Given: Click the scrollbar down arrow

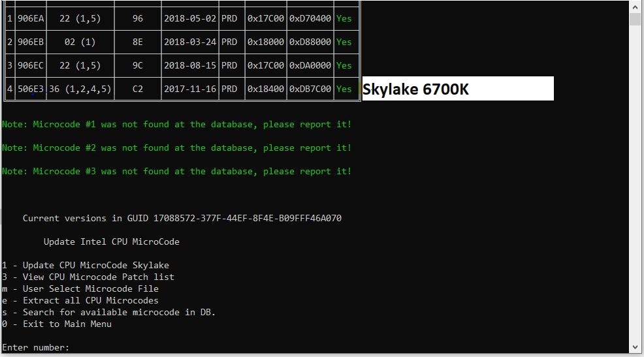Looking at the screenshot, I should (x=635, y=347).
